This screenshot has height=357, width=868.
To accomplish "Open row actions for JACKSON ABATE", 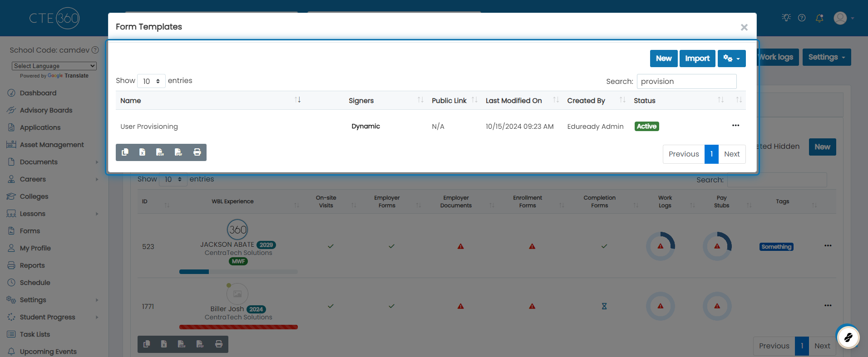I will pos(828,246).
